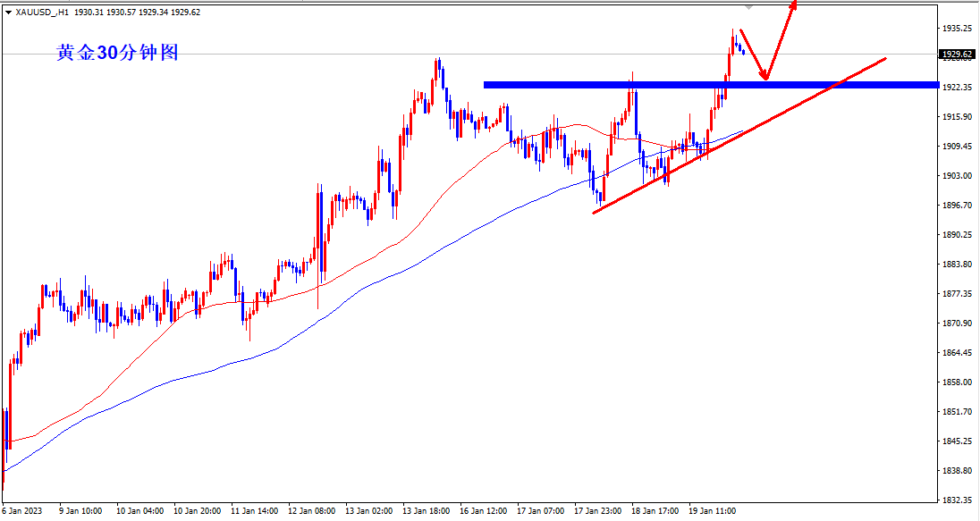Click the 1883.80 price scale label

957,265
